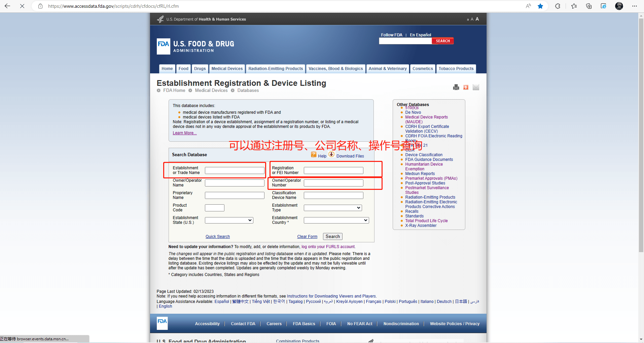Screen dimensions: 644x343
Task: Click the browser back arrow
Action: coord(7,6)
